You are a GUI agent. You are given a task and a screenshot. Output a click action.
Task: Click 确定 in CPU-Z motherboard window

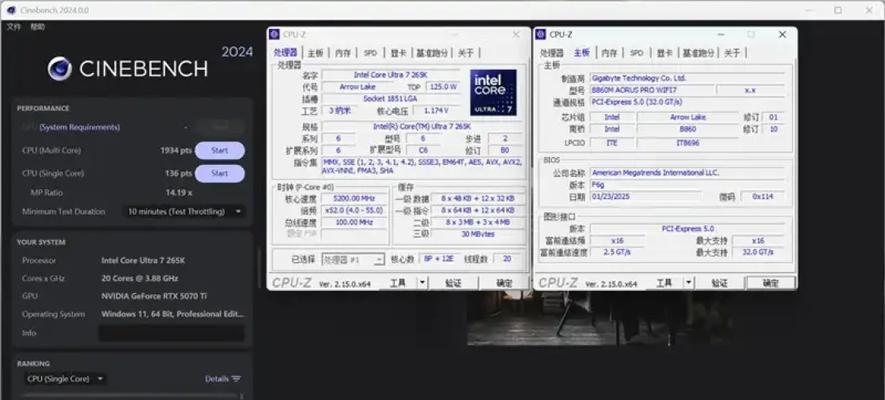[770, 283]
